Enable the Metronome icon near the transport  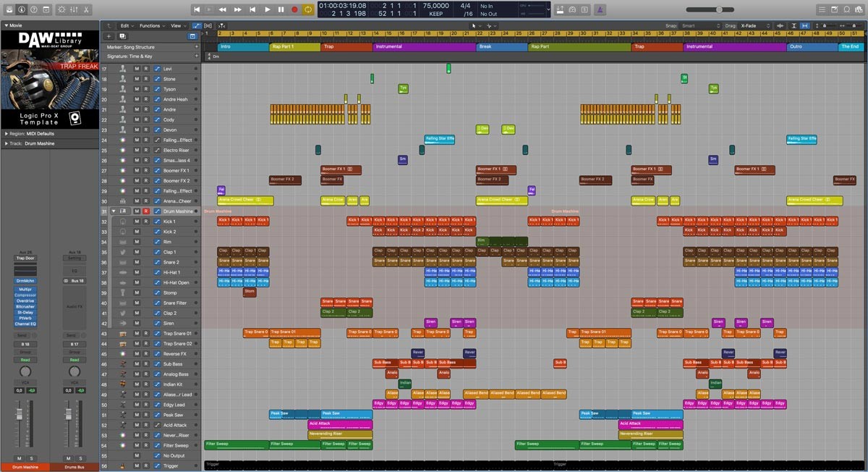coord(600,9)
